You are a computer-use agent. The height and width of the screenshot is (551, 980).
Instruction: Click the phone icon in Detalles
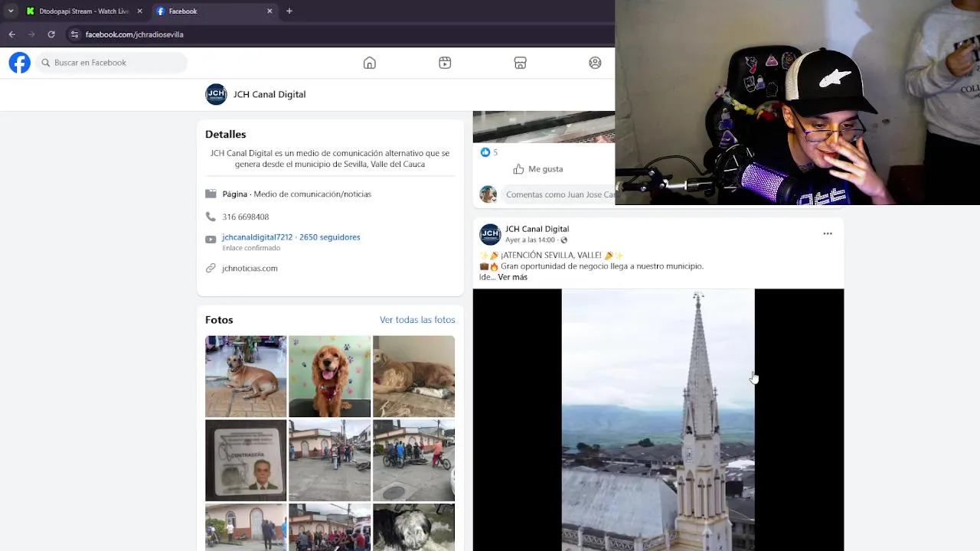tap(211, 217)
